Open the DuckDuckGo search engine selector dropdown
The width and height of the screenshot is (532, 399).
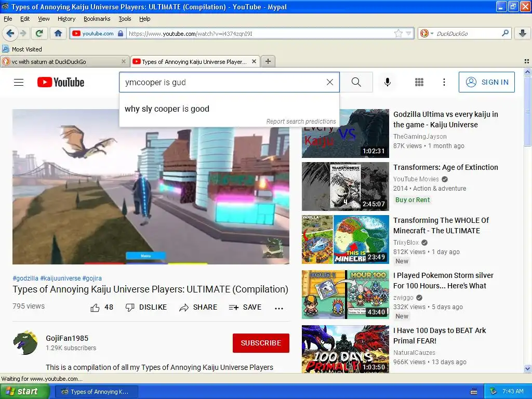point(427,33)
